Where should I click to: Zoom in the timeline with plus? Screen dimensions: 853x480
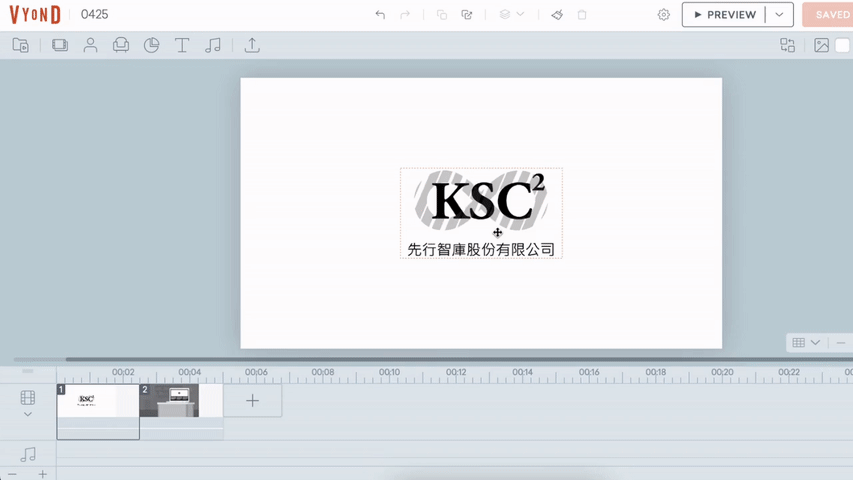click(42, 475)
